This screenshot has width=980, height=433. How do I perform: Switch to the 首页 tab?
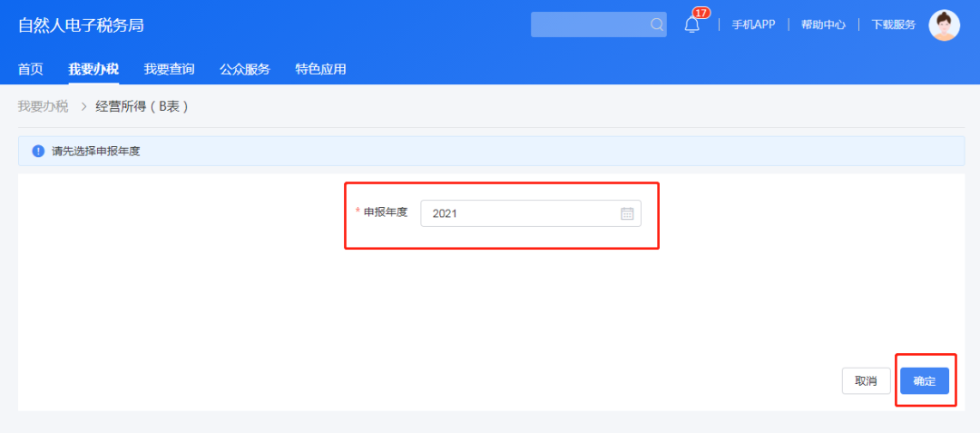coord(31,69)
